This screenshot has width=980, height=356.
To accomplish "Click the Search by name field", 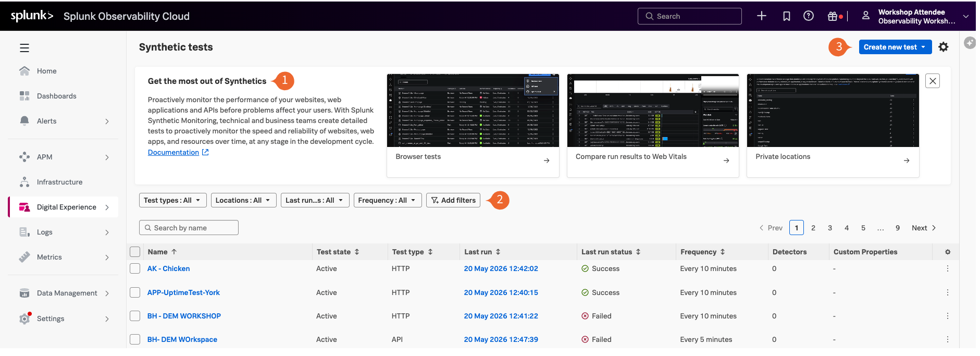I will point(189,228).
